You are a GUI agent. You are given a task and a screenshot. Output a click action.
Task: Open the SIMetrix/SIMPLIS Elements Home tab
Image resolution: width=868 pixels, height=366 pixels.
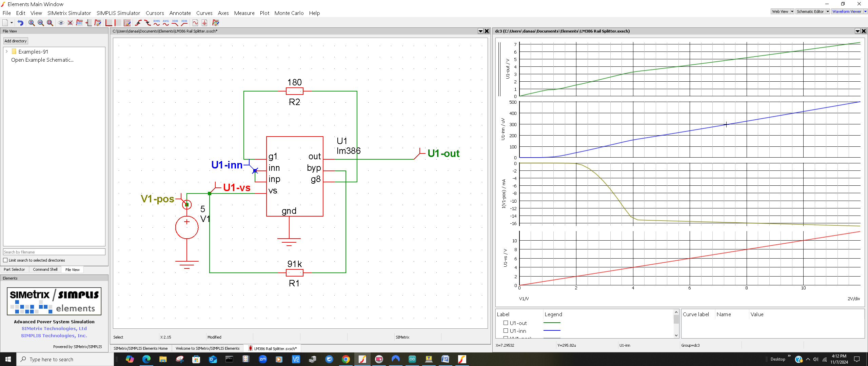(141, 348)
